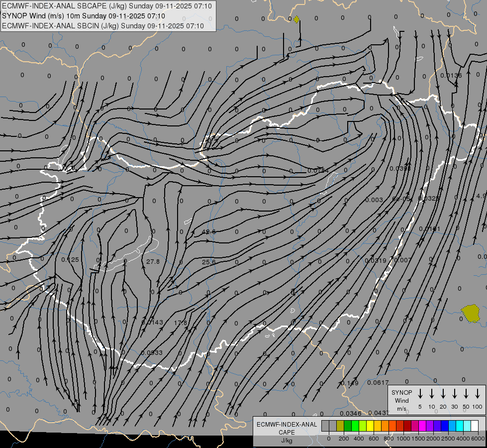Click the SYNOP Wind 10m header line
Viewport: 487px width, 448px height.
(84, 16)
